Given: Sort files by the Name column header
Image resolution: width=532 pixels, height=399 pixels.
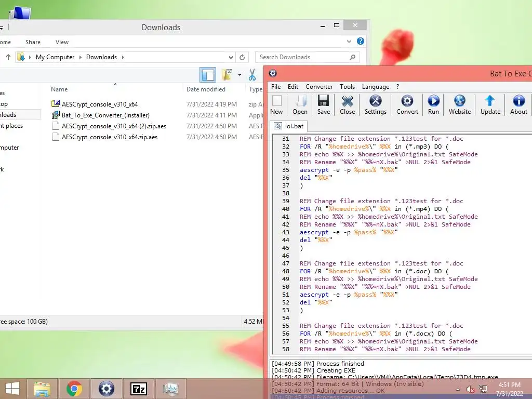Looking at the screenshot, I should coord(59,89).
